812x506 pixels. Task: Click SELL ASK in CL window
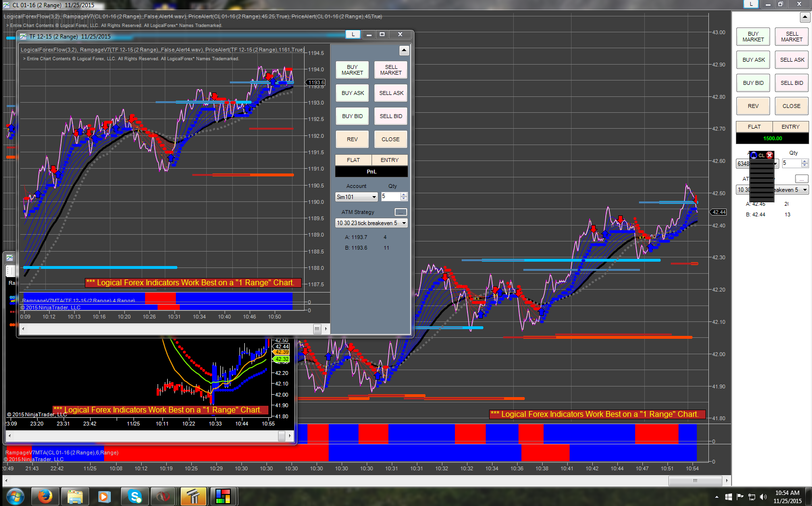point(792,60)
